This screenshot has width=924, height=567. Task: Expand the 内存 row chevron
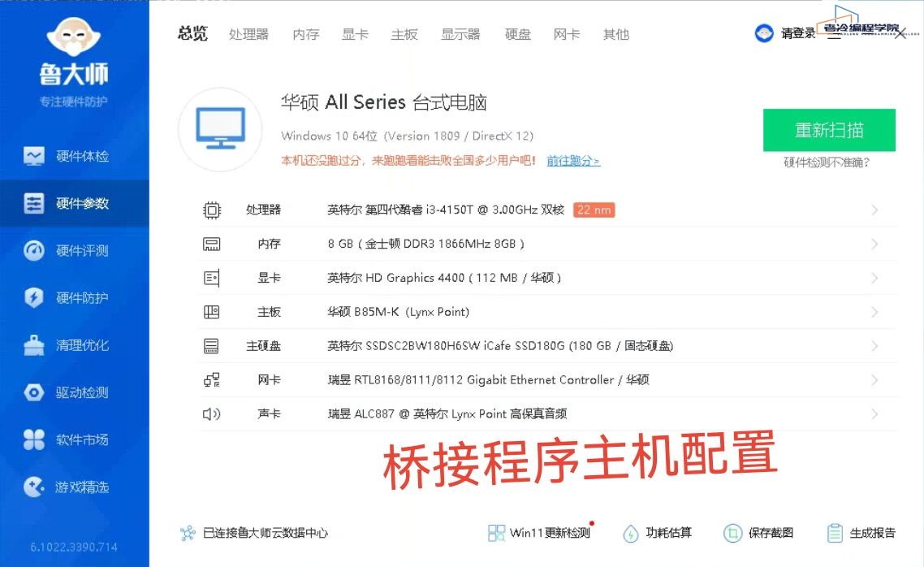tap(874, 244)
